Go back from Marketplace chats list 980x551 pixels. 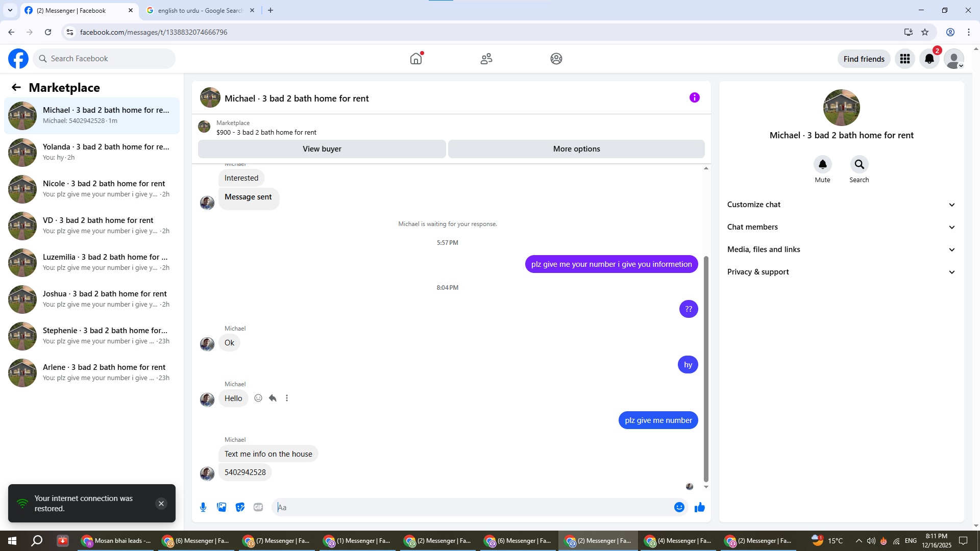[16, 87]
